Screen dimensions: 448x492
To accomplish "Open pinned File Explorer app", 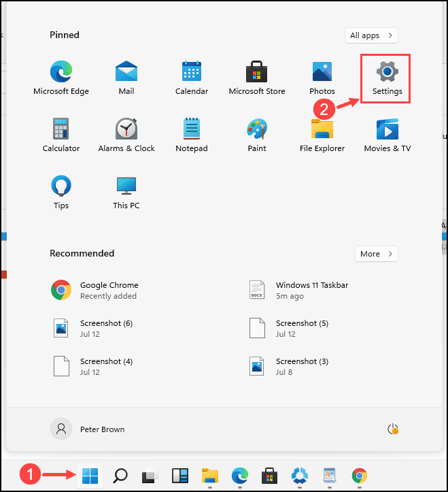I will [x=322, y=135].
